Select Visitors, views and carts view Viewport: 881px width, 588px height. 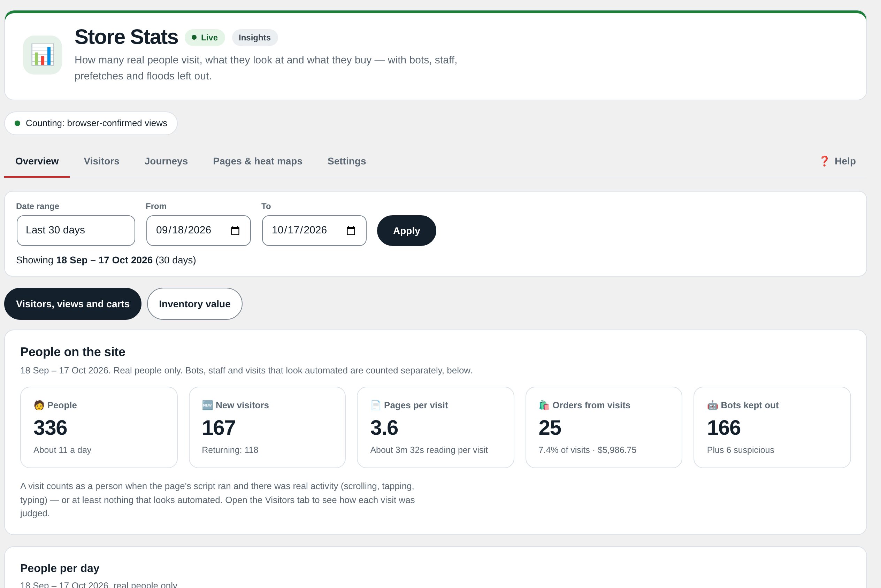click(73, 304)
